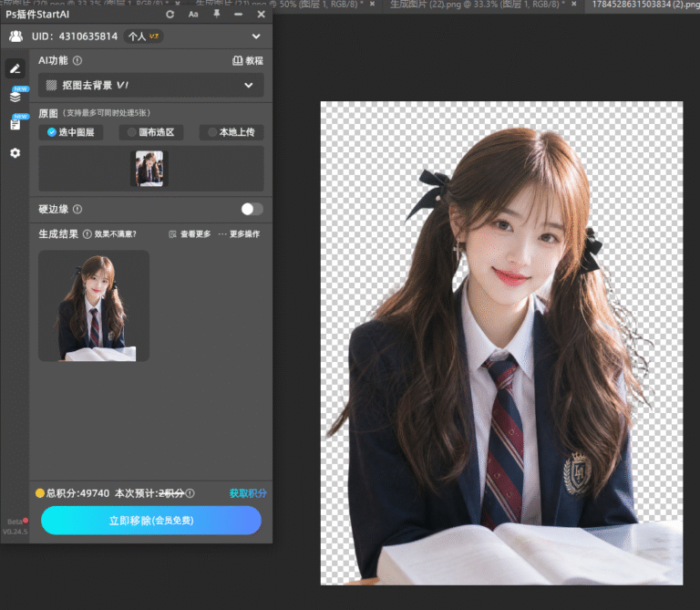Open the 教程 tutorial link
The image size is (700, 610).
(248, 61)
